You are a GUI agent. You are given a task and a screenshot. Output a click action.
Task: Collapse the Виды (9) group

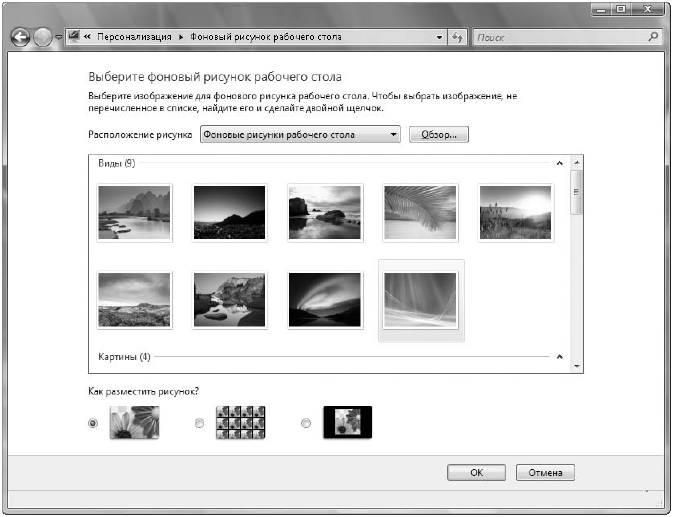pos(559,163)
